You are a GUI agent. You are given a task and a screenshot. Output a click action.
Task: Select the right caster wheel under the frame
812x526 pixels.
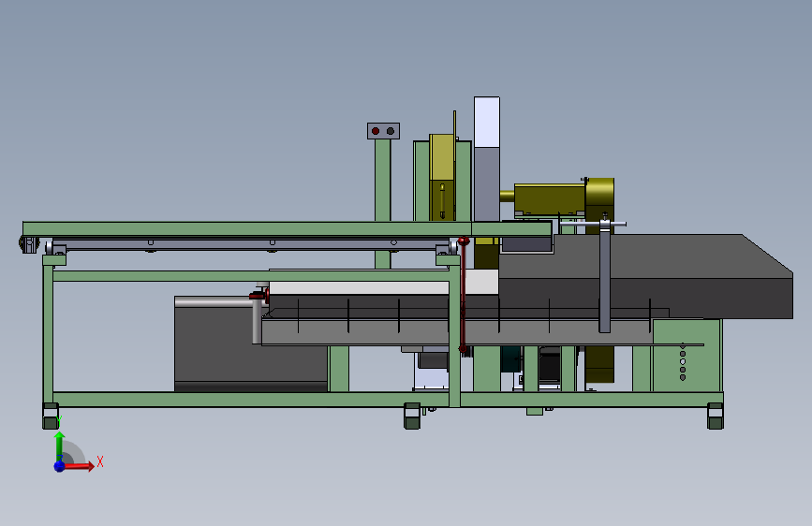[716, 416]
